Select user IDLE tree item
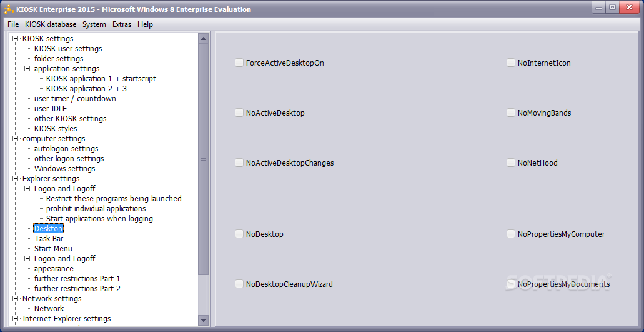 pyautogui.click(x=51, y=108)
